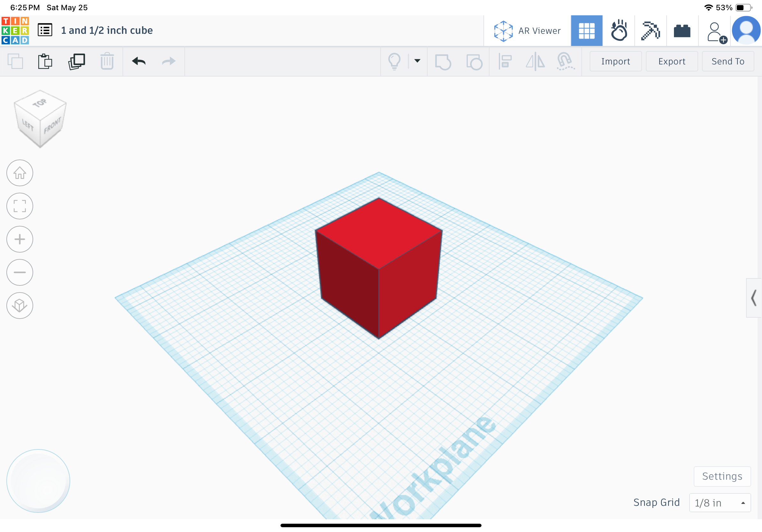
Task: Toggle perspective/orthographic view
Action: [19, 306]
